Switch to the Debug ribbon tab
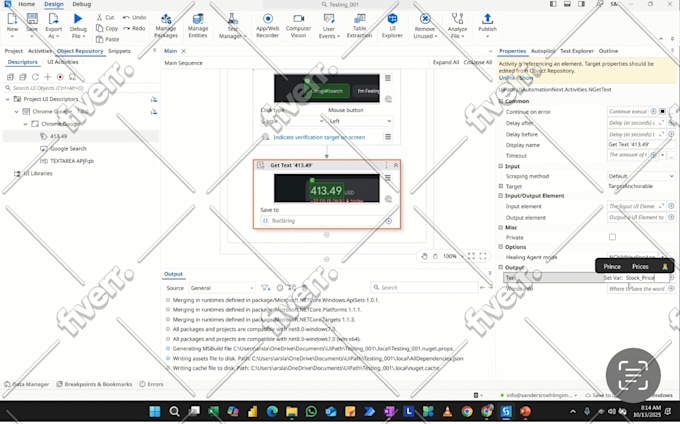This screenshot has height=424, width=680. [82, 4]
